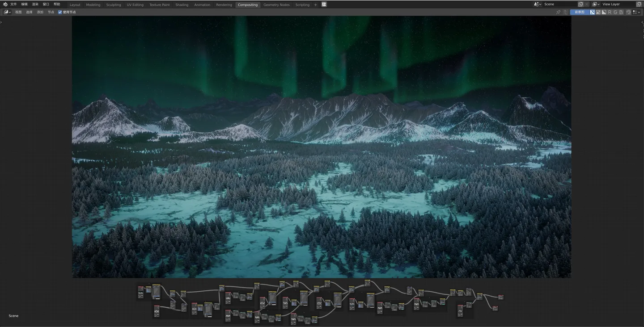
Task: Select the Alpha display channel icon
Action: click(604, 12)
